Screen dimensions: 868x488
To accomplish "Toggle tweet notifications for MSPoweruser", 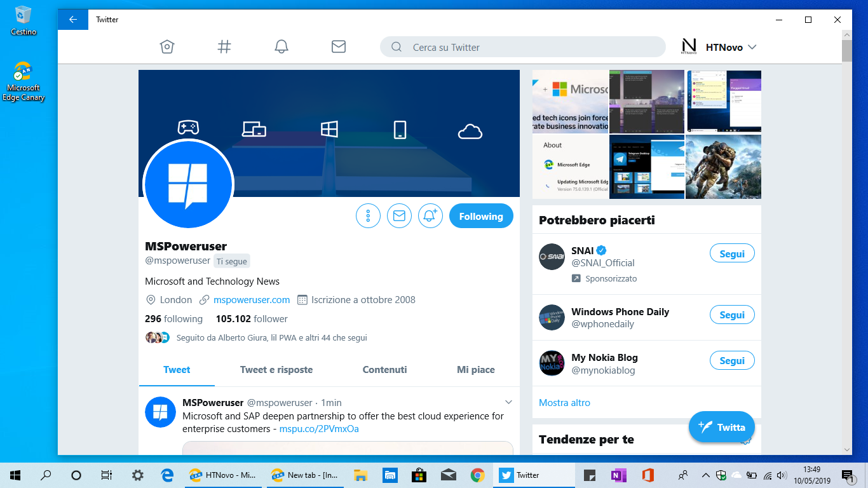I will [x=430, y=216].
